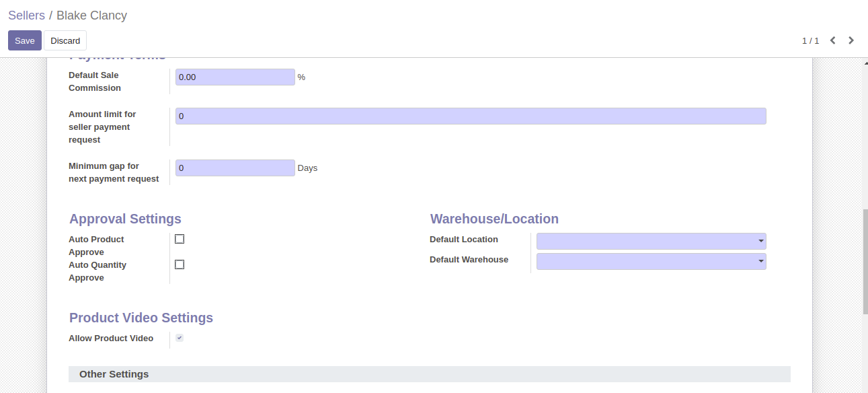Click the Default Warehouse label
868x393 pixels.
point(469,260)
